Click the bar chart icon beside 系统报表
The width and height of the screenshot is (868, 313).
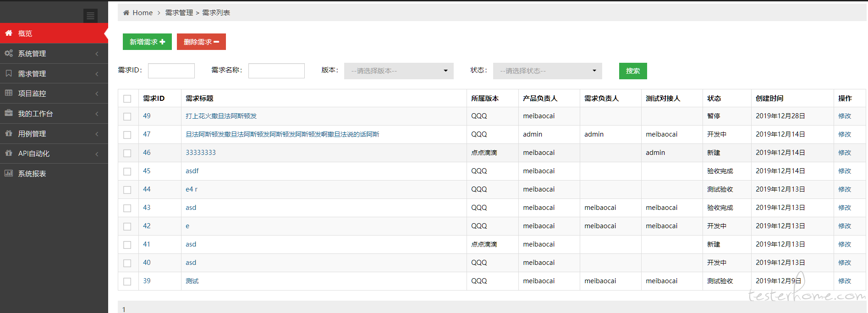[9, 173]
